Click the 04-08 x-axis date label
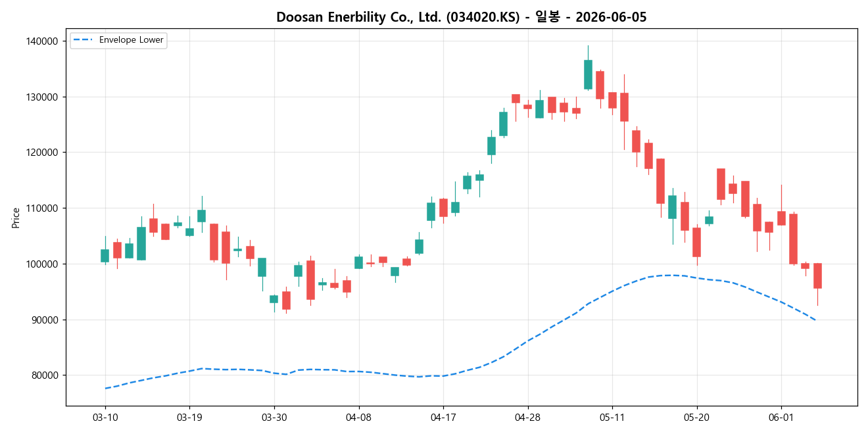The image size is (868, 434). (358, 418)
